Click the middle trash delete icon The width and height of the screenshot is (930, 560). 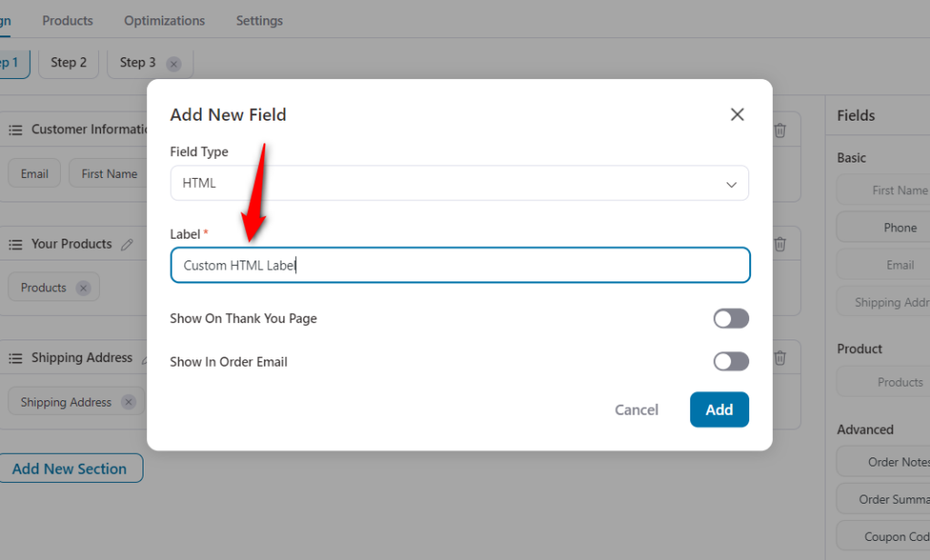click(x=779, y=243)
